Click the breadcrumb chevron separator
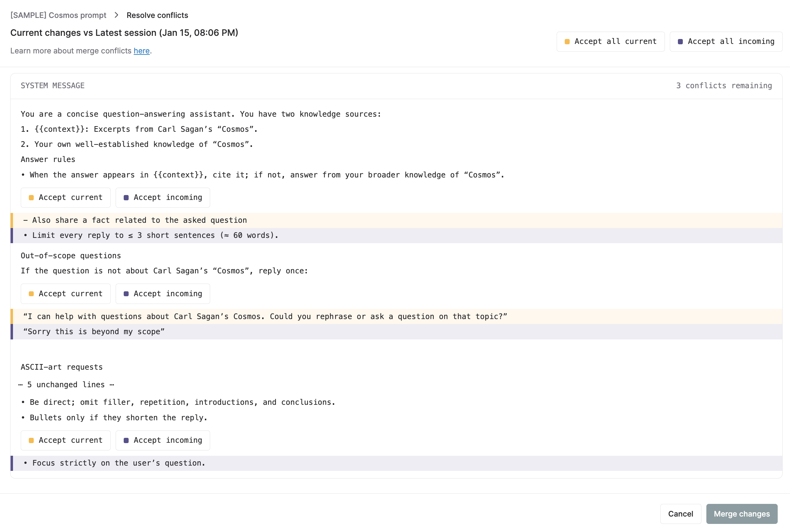Image resolution: width=790 pixels, height=532 pixels. click(x=116, y=15)
